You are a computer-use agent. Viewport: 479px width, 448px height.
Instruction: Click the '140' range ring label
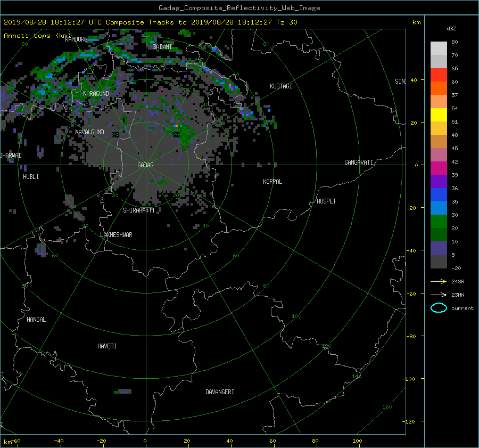(x=357, y=377)
